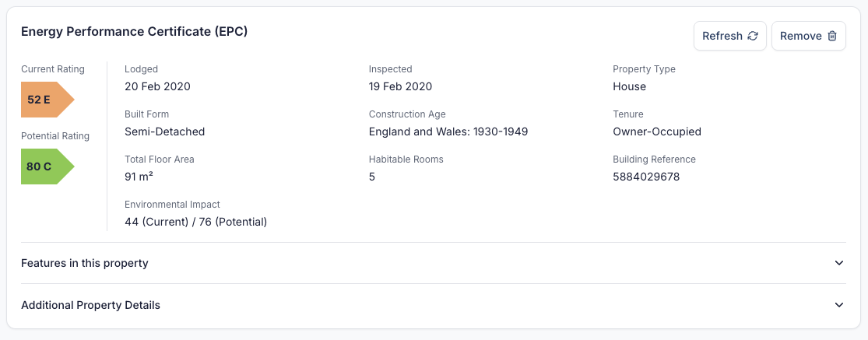The width and height of the screenshot is (868, 340).
Task: Expand Features in this property section
Action: coord(85,263)
